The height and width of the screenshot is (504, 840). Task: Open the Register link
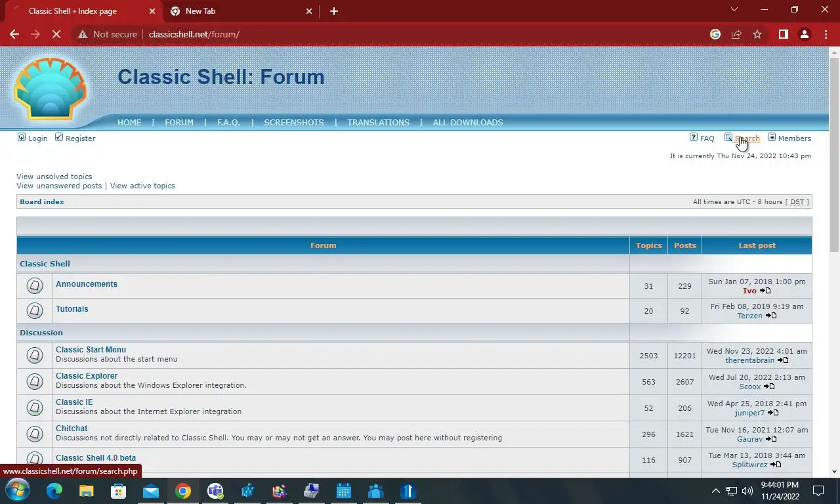point(75,138)
